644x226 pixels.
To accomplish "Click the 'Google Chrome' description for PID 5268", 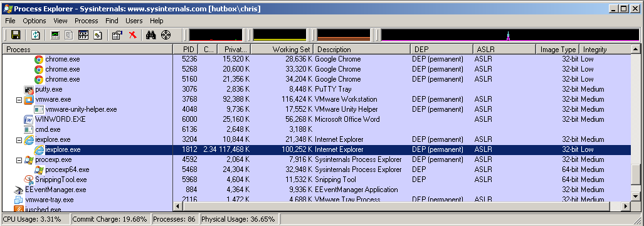I will pyautogui.click(x=337, y=69).
